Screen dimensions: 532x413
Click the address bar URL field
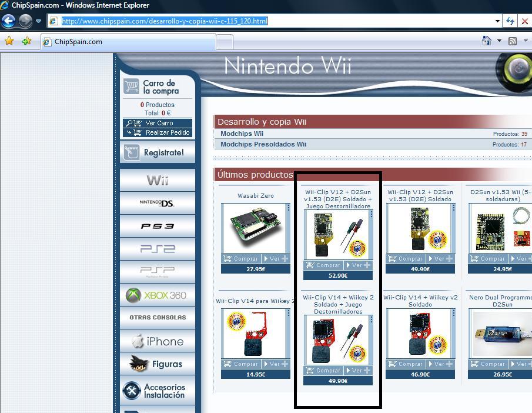point(270,21)
